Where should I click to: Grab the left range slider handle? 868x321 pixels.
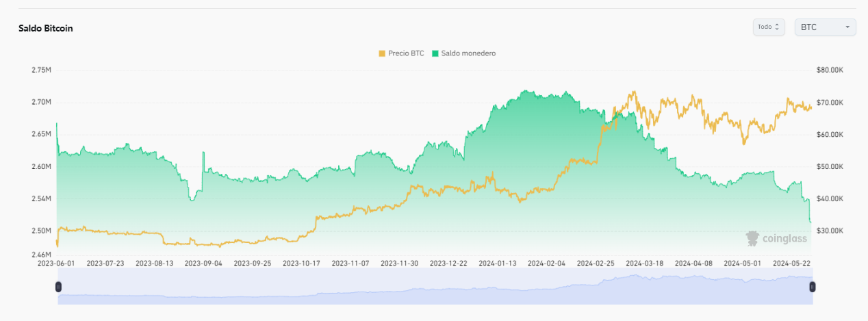point(58,286)
